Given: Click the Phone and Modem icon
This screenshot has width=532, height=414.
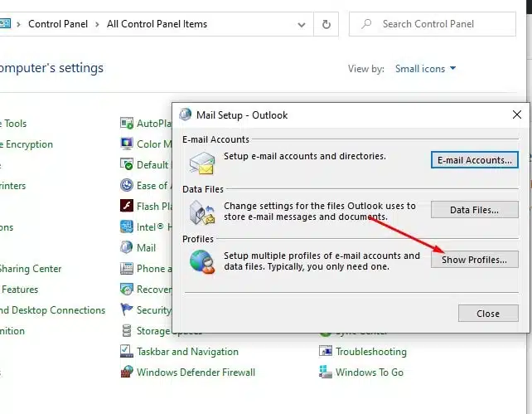Looking at the screenshot, I should click(127, 268).
